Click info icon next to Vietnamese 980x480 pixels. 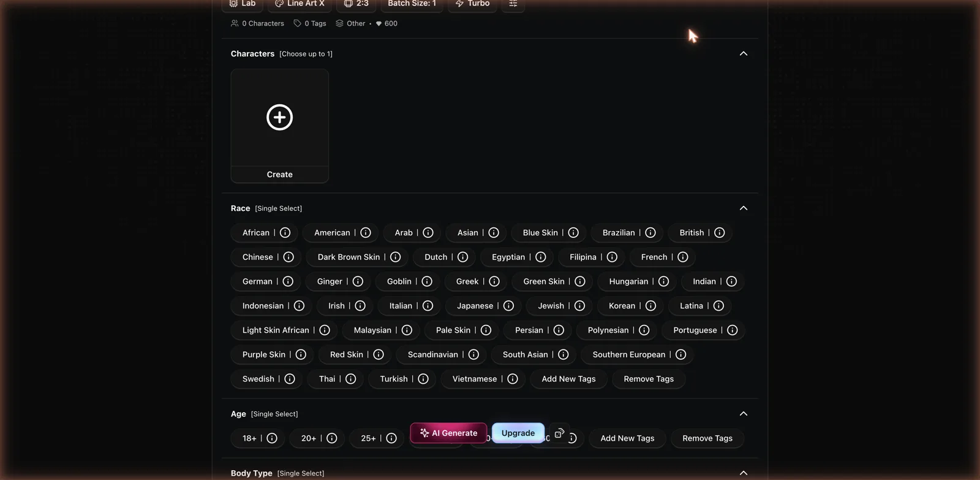(x=513, y=379)
